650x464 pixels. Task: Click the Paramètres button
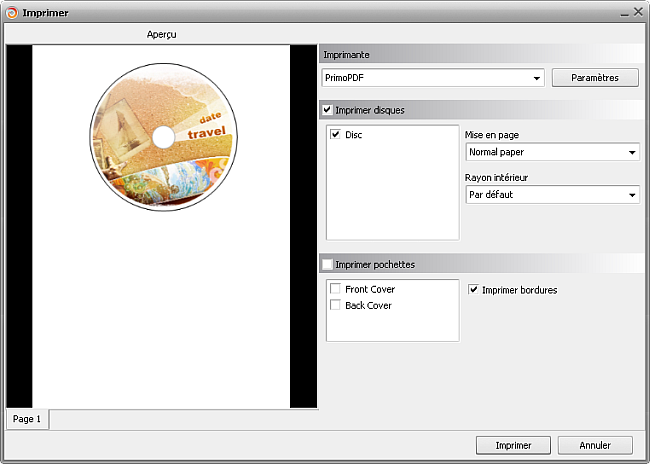point(595,78)
